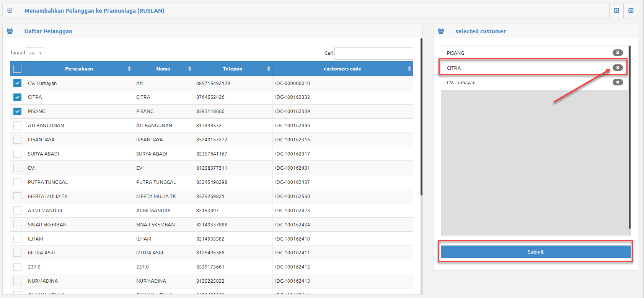Click phone number 8214935582

click(210, 239)
